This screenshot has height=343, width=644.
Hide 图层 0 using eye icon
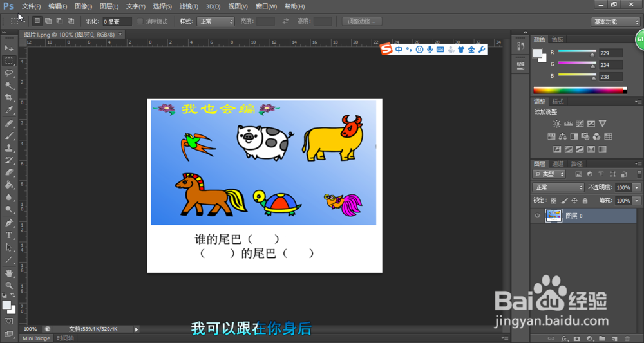(537, 216)
